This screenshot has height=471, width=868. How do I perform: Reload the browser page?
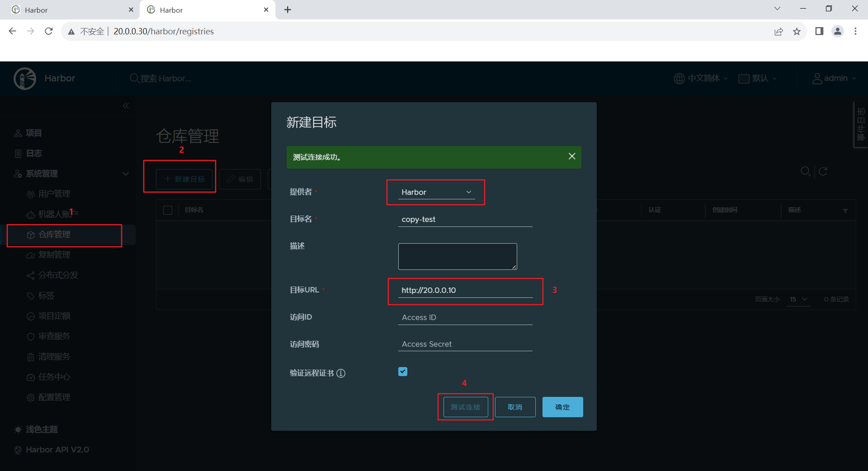tap(49, 31)
